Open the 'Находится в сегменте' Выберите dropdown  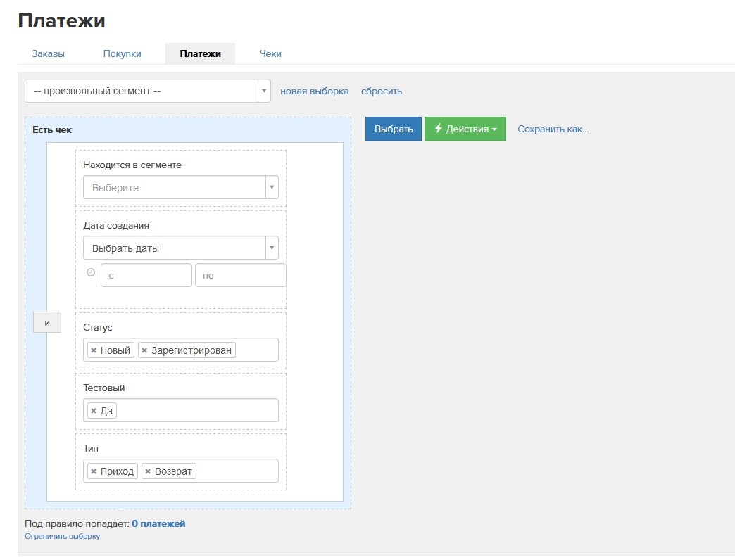coord(181,187)
